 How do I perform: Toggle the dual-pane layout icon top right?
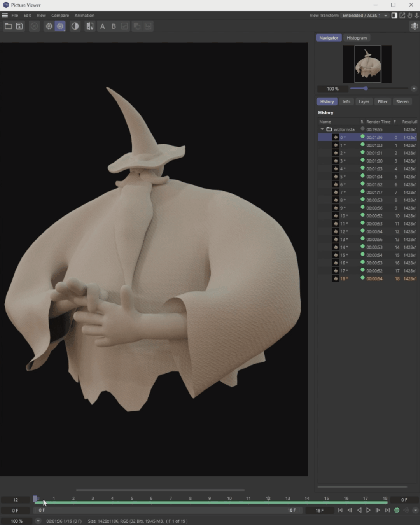tap(394, 16)
